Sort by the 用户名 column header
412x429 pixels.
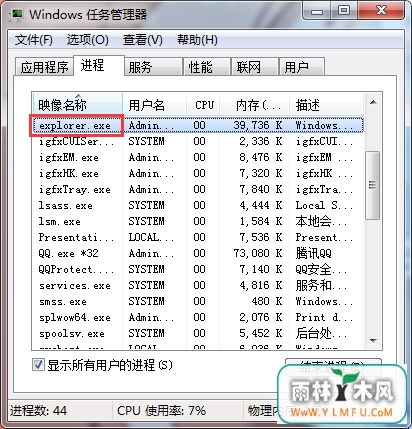click(155, 105)
